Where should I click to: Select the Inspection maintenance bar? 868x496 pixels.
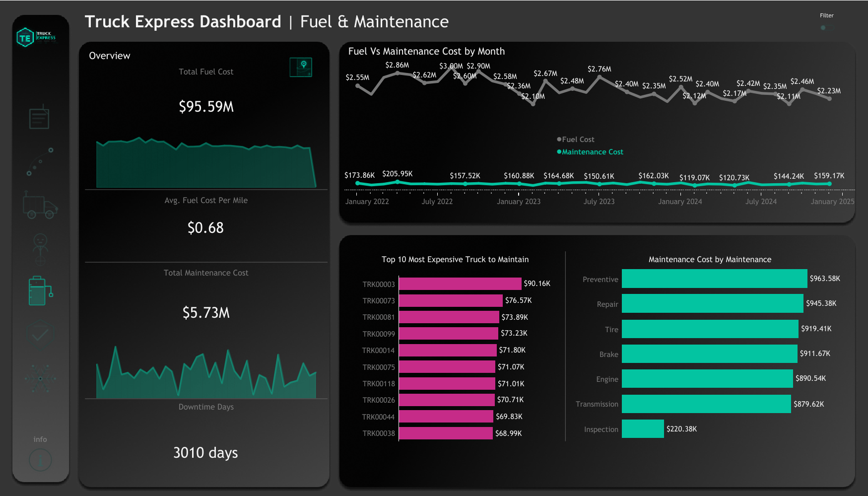tap(643, 428)
